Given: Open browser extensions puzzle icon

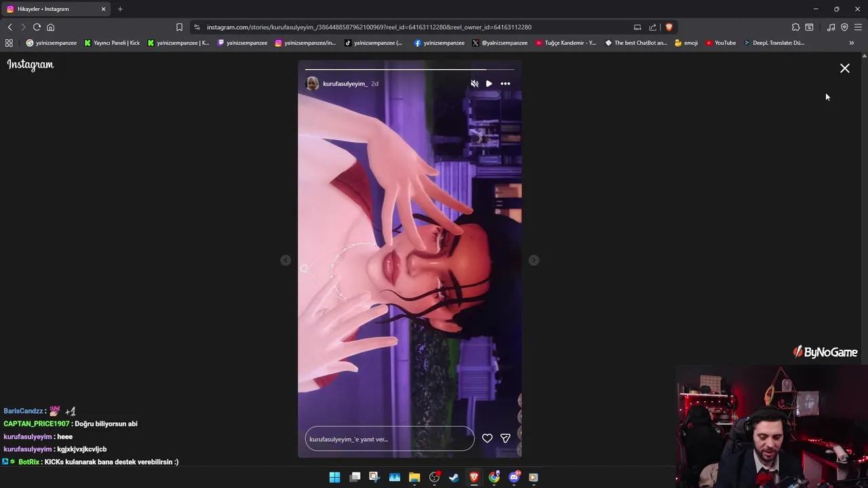Looking at the screenshot, I should [795, 27].
